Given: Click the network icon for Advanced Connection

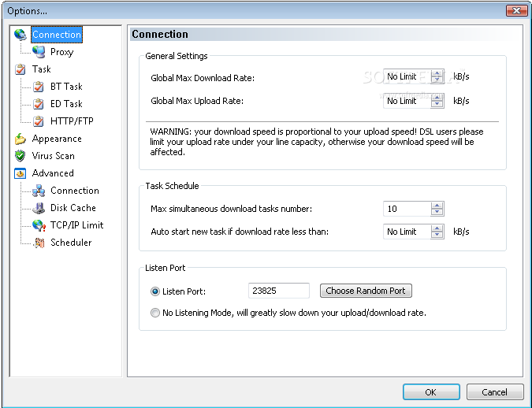Looking at the screenshot, I should (x=39, y=191).
